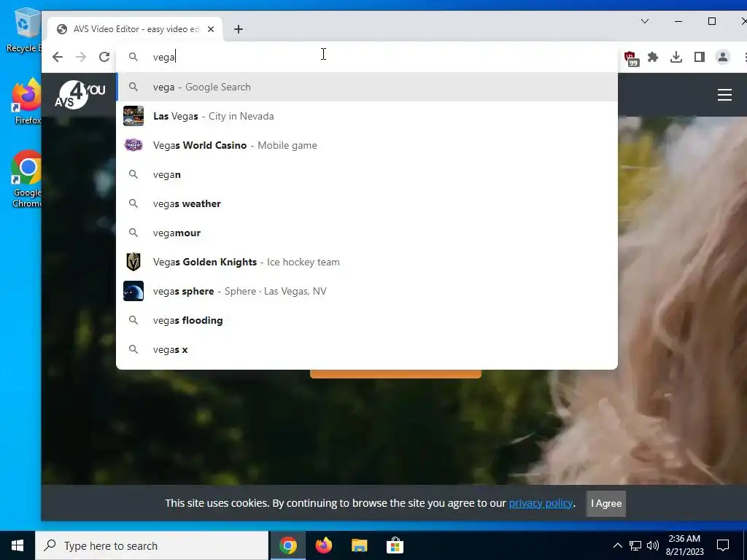Go back using the browser back arrow
747x560 pixels.
58,57
